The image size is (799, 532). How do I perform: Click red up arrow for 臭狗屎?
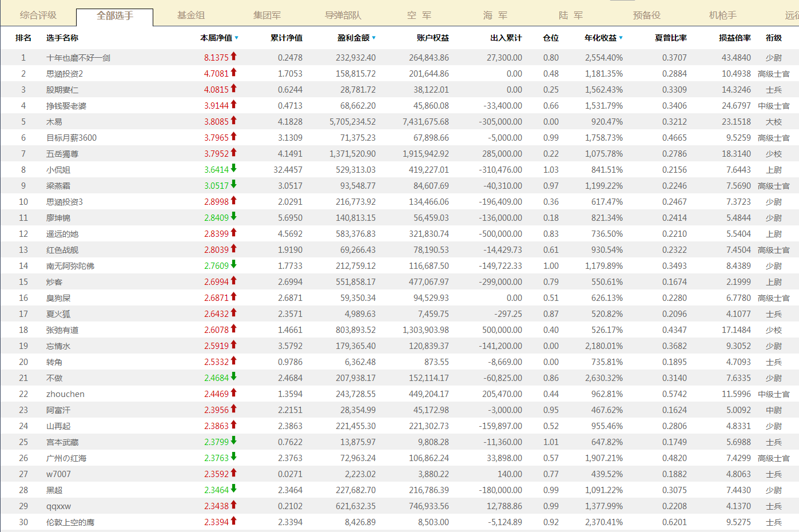pos(234,296)
